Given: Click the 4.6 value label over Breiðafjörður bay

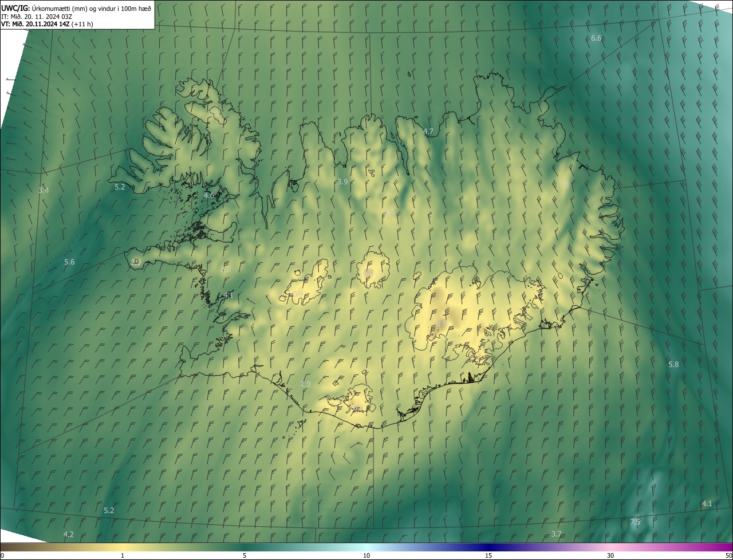Looking at the screenshot, I should pyautogui.click(x=209, y=195).
